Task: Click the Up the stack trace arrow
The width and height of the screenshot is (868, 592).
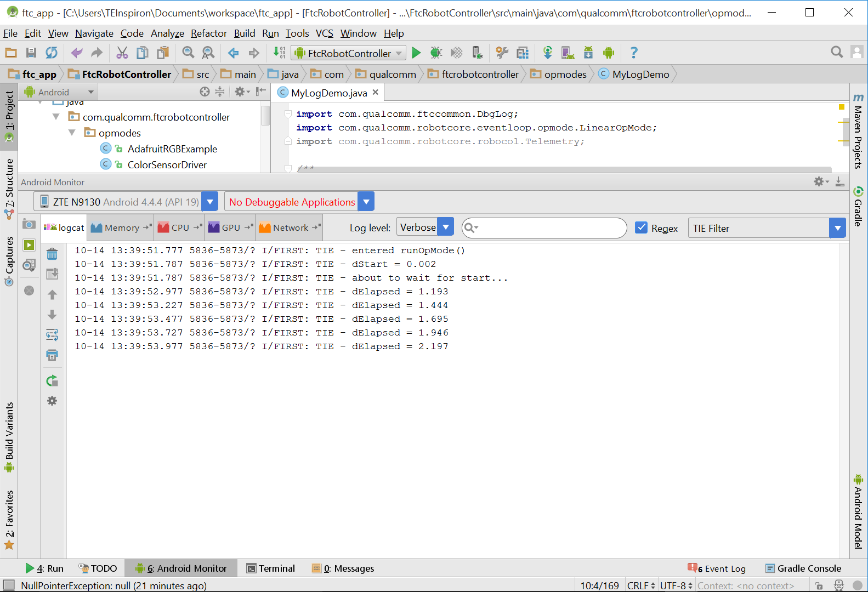Action: [x=52, y=295]
